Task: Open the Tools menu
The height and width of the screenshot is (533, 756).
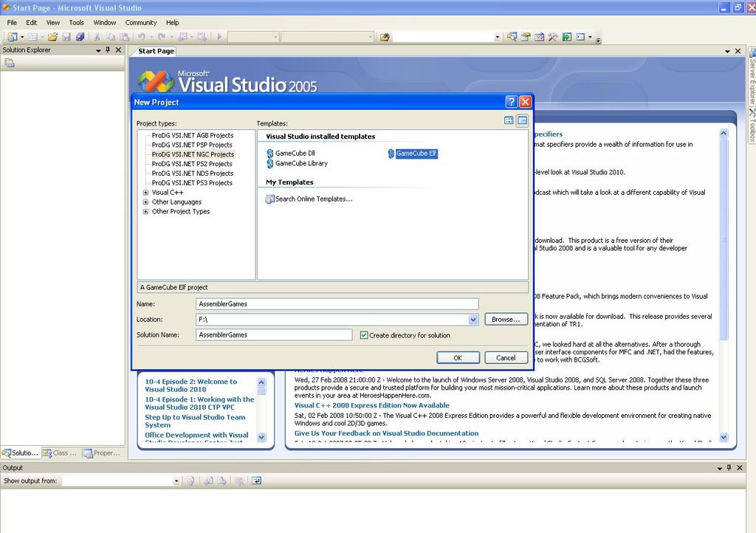Action: tap(76, 23)
